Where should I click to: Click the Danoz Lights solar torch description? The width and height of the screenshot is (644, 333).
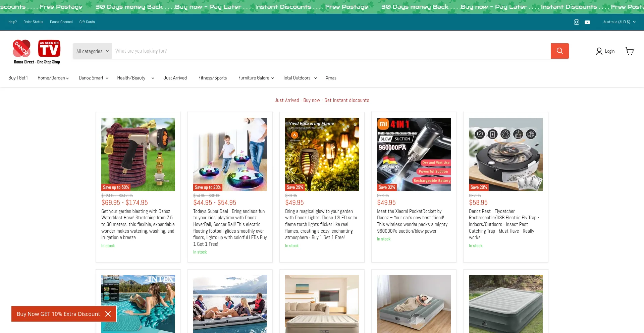pyautogui.click(x=322, y=224)
